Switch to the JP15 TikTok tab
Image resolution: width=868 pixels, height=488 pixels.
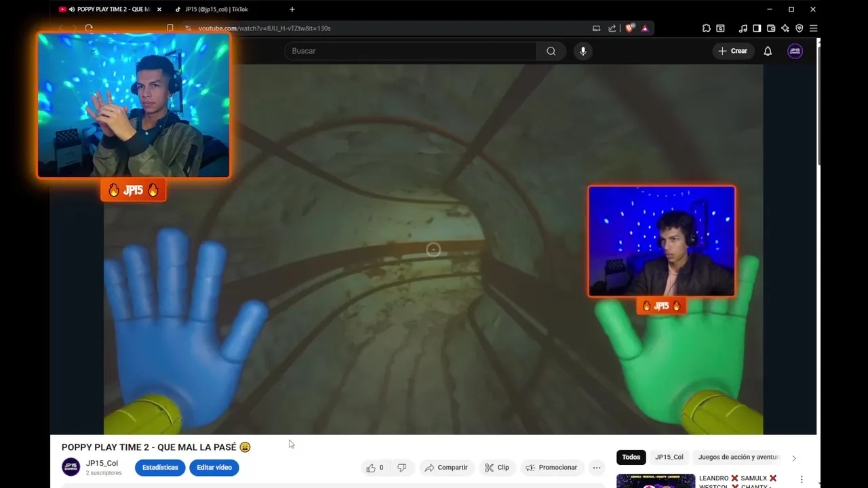[217, 9]
